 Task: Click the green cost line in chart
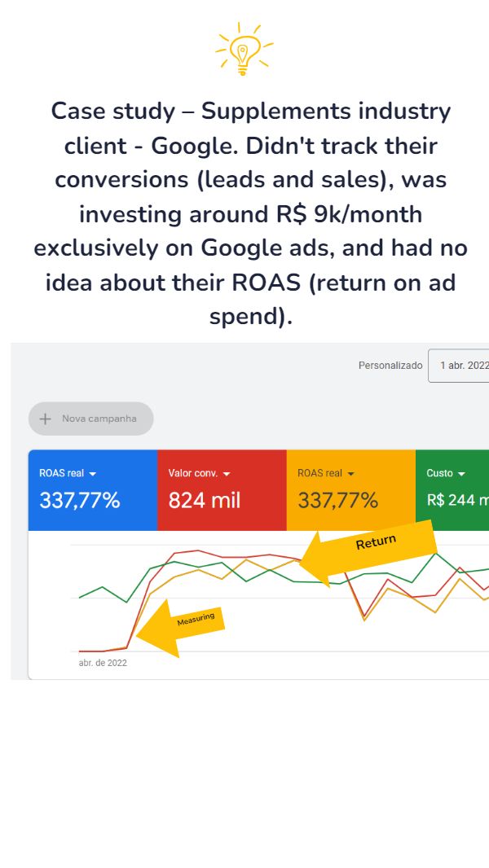(103, 587)
